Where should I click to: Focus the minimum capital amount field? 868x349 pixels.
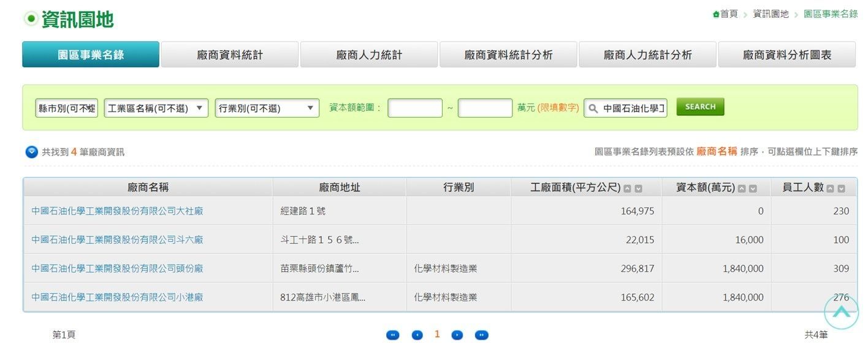415,108
